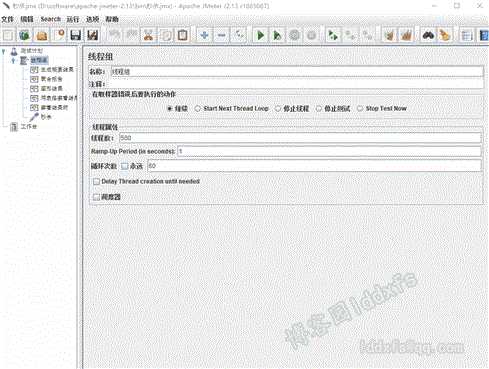The width and height of the screenshot is (489, 369).
Task: Click the Reset search icon beside binoculars
Action: [445, 35]
